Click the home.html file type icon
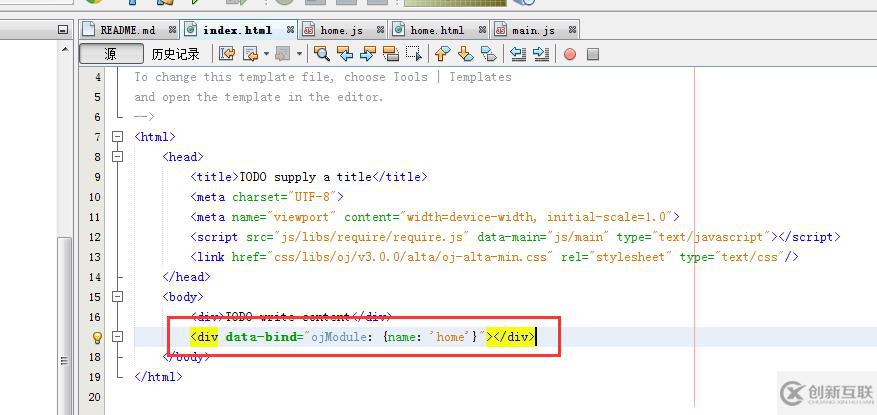Viewport: 877px width, 415px height. [398, 30]
